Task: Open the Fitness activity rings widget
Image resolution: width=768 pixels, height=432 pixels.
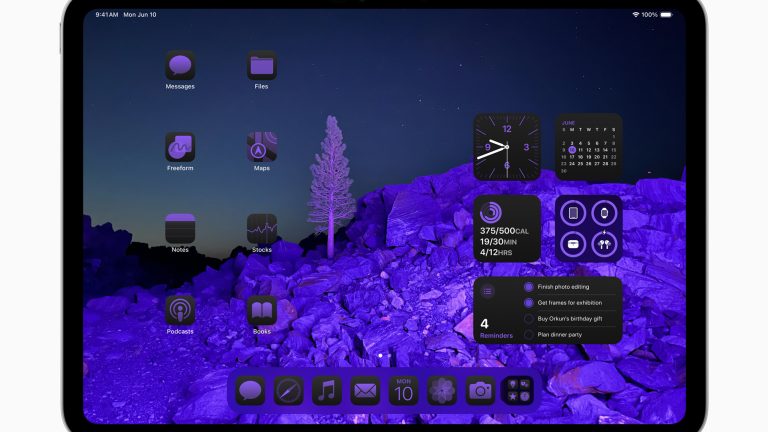Action: pos(507,229)
